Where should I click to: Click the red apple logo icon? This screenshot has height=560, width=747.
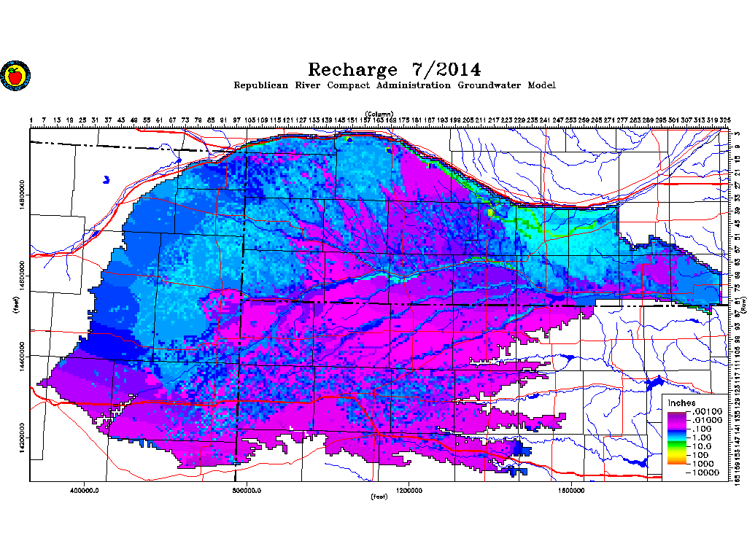13,75
